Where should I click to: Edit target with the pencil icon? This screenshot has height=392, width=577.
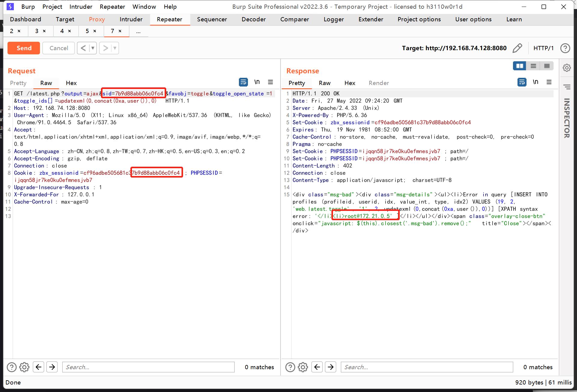tap(517, 48)
